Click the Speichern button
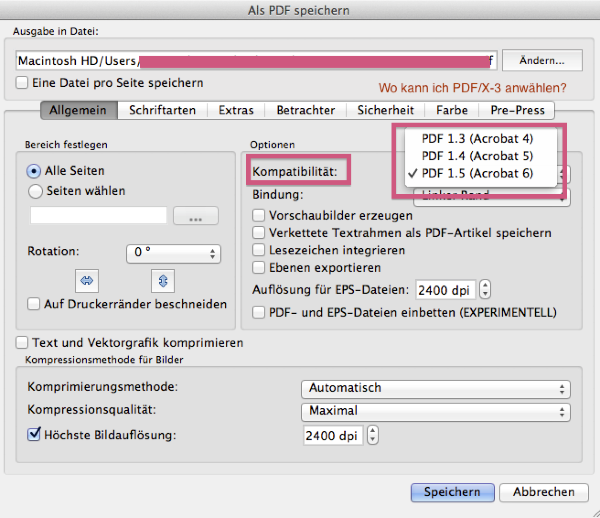The height and width of the screenshot is (518, 600). (x=452, y=492)
